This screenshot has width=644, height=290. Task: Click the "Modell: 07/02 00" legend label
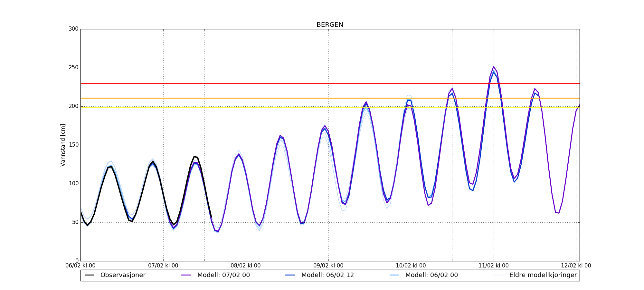pyautogui.click(x=223, y=275)
